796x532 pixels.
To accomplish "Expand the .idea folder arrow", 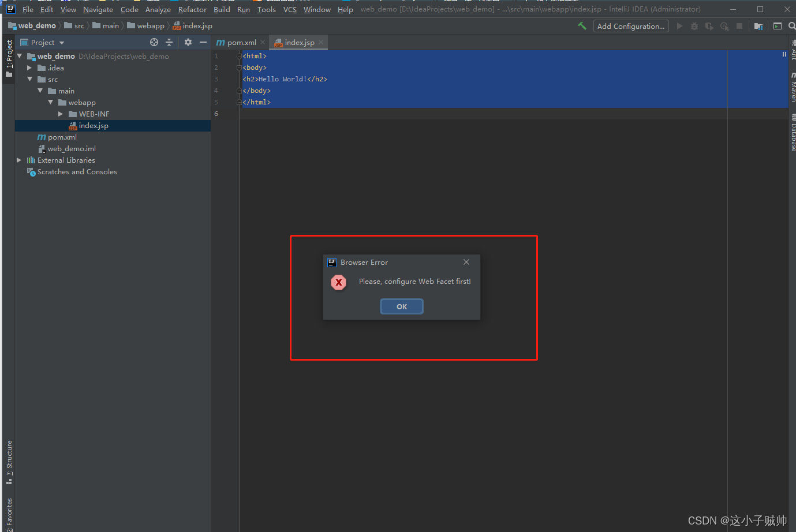I will 29,68.
